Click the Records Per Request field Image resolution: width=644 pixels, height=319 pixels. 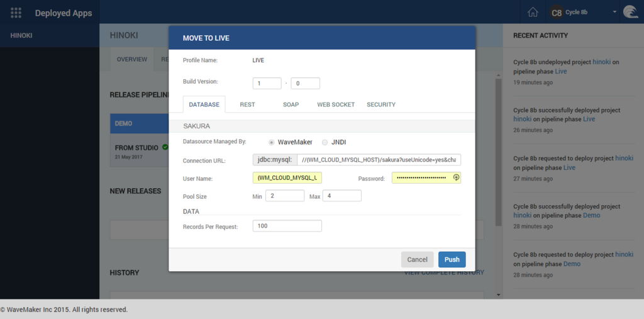click(x=287, y=226)
